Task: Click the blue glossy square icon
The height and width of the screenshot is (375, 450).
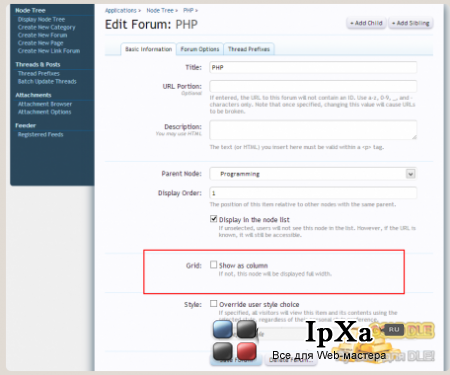Action: click(x=223, y=329)
